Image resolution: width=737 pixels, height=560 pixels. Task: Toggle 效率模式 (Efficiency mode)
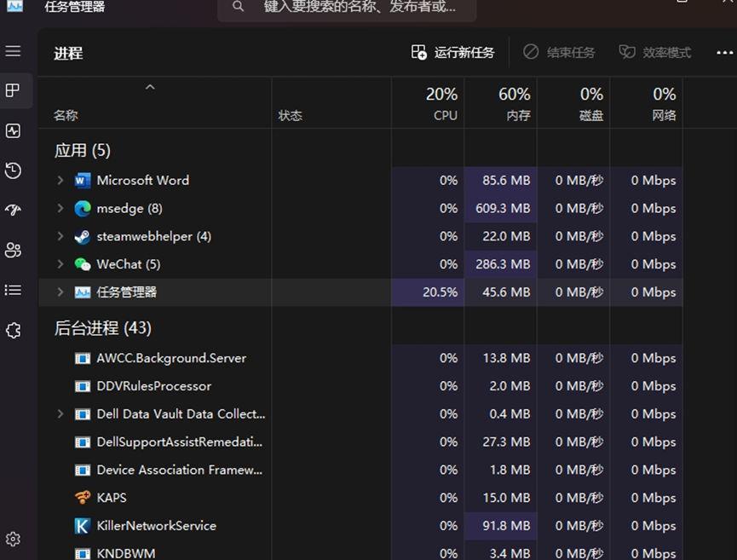point(654,52)
